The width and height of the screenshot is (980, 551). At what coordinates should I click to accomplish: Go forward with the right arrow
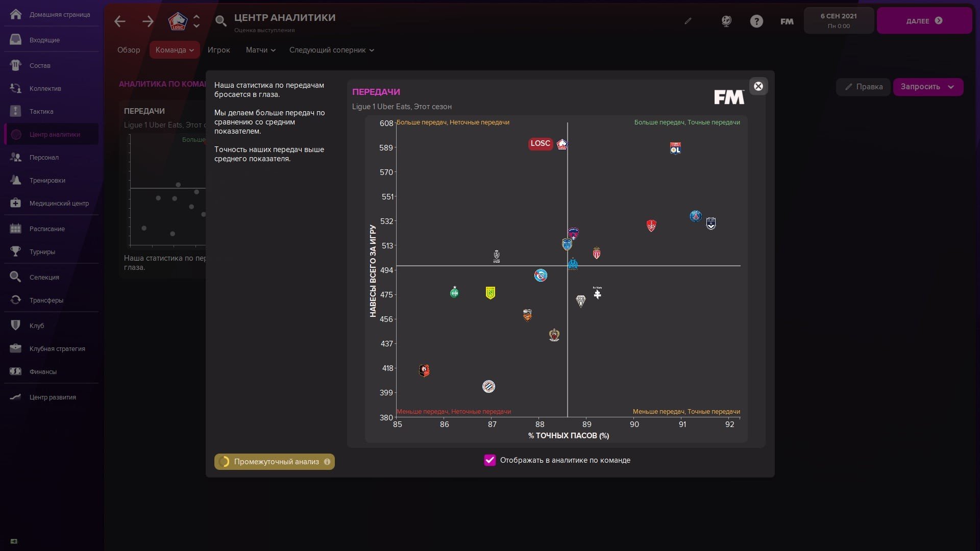tap(148, 21)
